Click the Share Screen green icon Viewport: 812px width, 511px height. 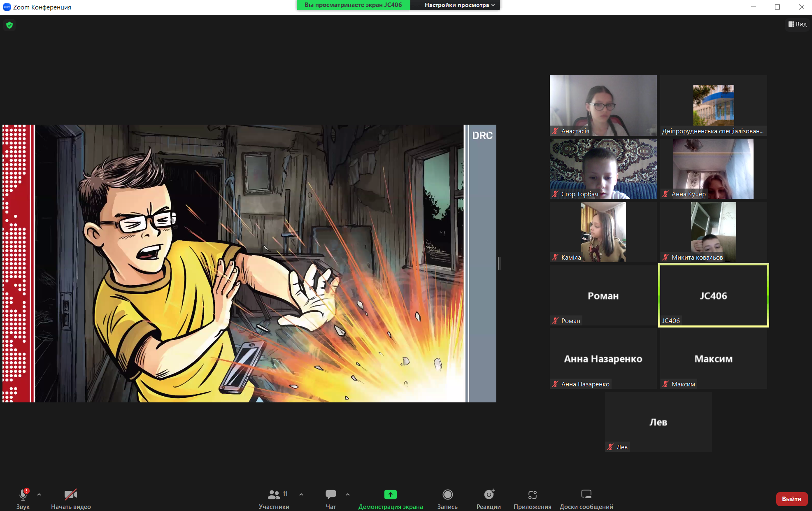click(x=390, y=495)
